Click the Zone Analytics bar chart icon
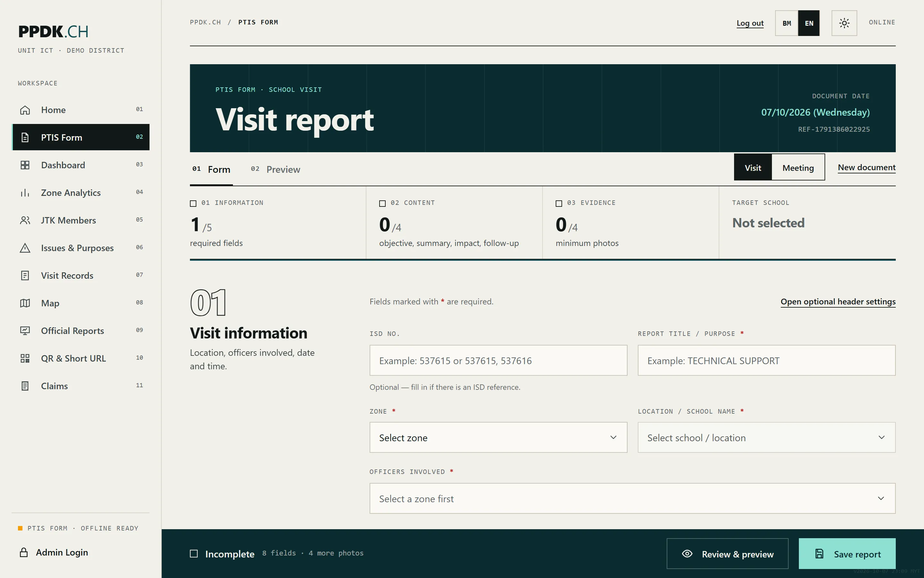 click(x=25, y=193)
